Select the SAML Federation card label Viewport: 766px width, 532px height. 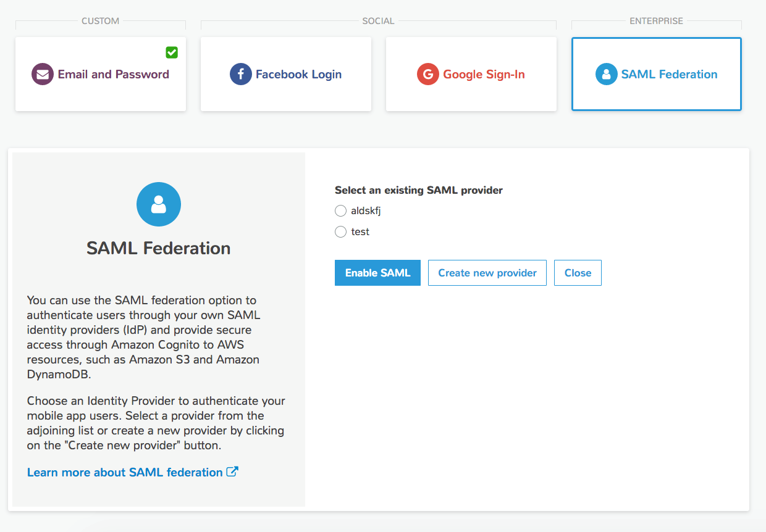[x=670, y=74]
